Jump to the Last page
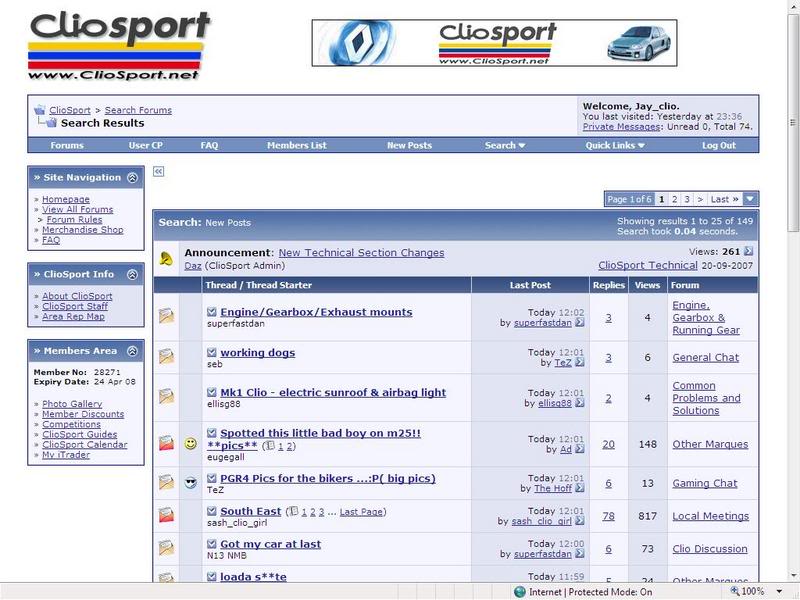The height and width of the screenshot is (600, 800). (x=724, y=199)
